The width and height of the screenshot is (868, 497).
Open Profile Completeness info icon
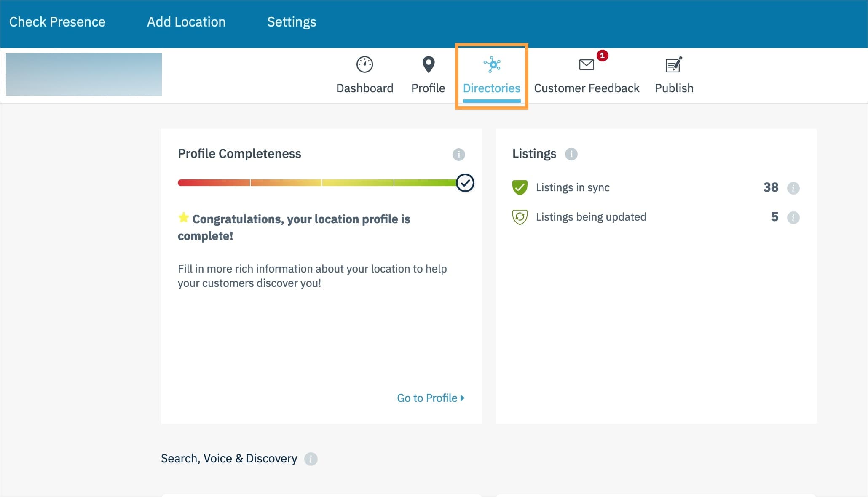tap(458, 154)
